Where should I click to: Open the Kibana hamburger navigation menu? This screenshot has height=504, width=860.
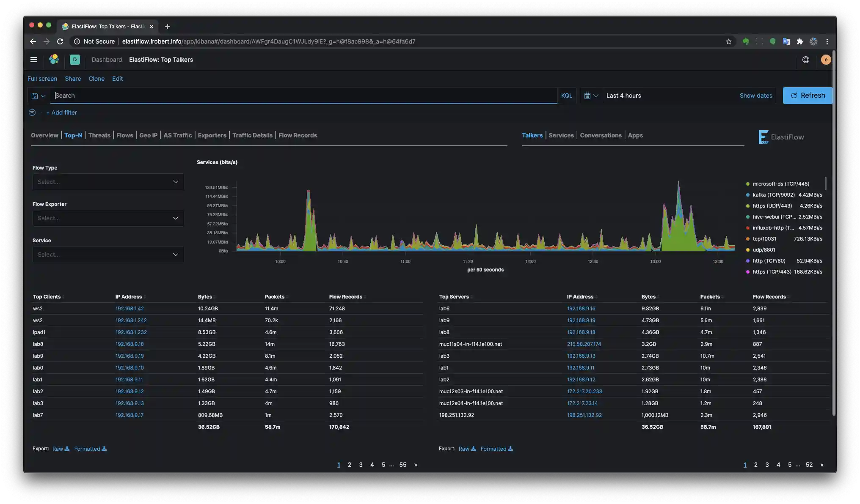coord(34,60)
